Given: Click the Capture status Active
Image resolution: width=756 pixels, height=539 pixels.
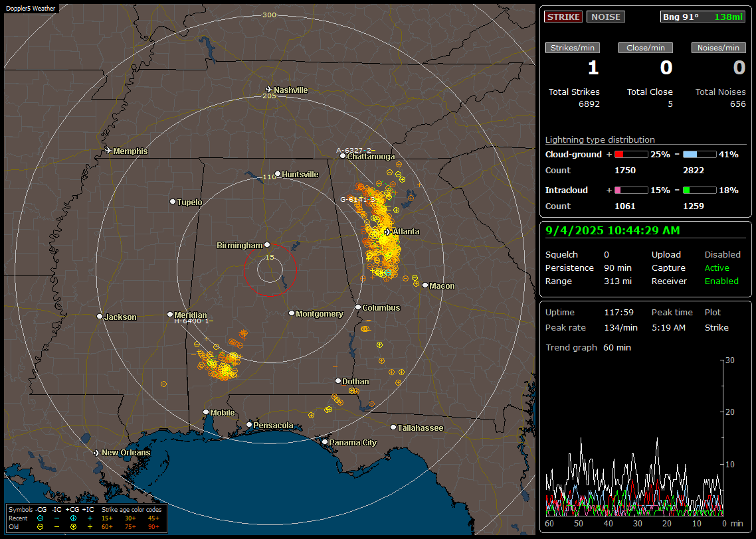Looking at the screenshot, I should (717, 268).
